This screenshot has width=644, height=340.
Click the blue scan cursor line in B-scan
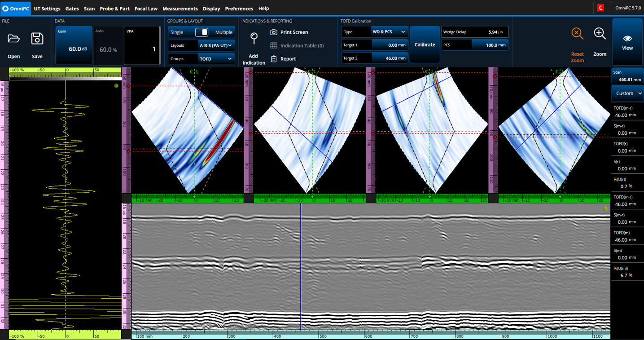[x=301, y=269]
